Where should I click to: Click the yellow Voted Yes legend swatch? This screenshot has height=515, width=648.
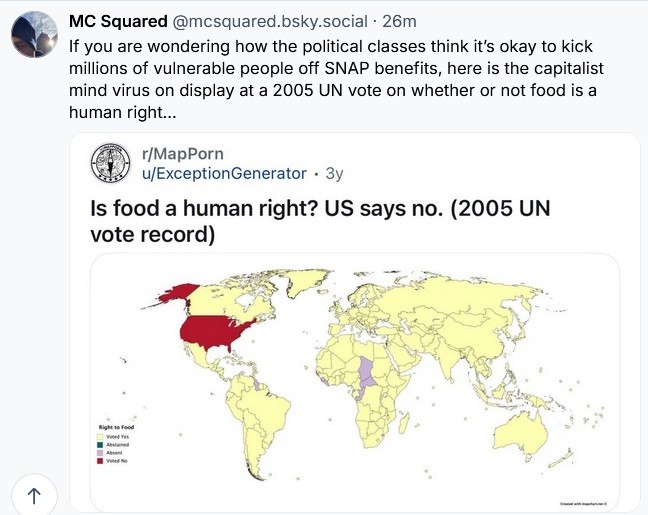[x=100, y=436]
